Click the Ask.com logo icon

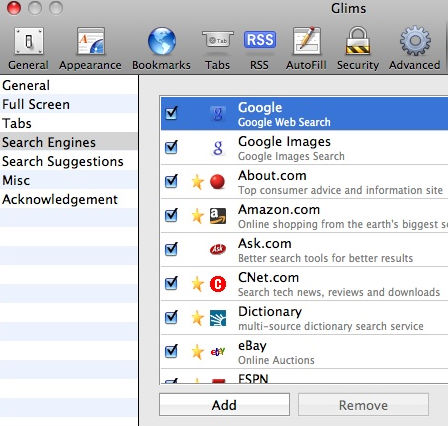pos(218,249)
